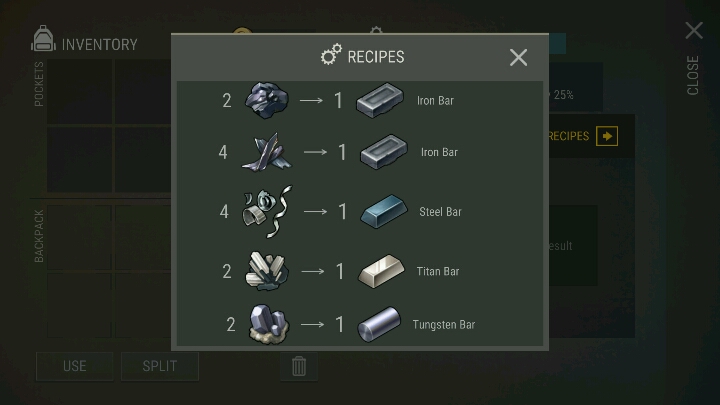Image resolution: width=720 pixels, height=405 pixels.
Task: Click the Use button
Action: (x=74, y=366)
